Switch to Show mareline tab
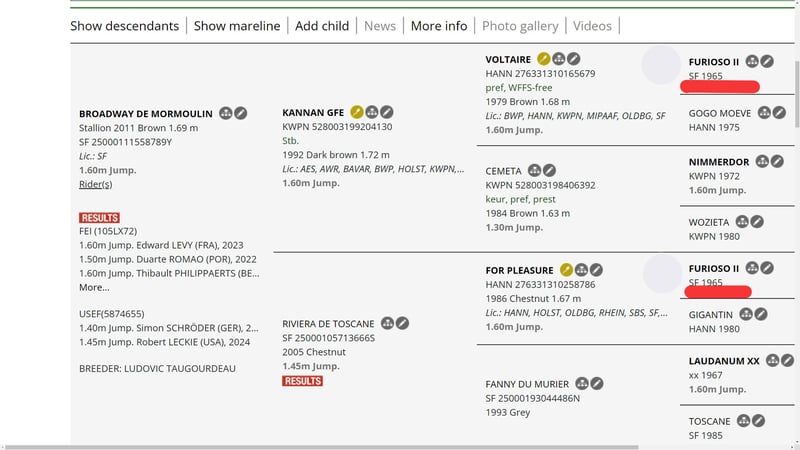 (238, 26)
